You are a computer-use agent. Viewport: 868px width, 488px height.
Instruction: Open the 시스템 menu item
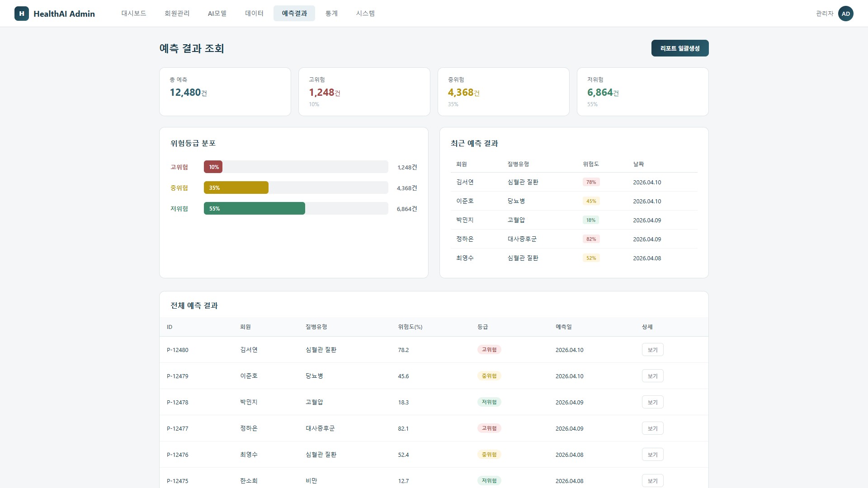(365, 14)
